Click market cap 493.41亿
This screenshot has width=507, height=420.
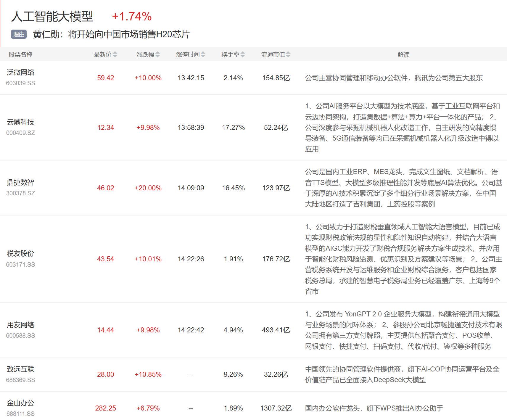click(x=276, y=330)
